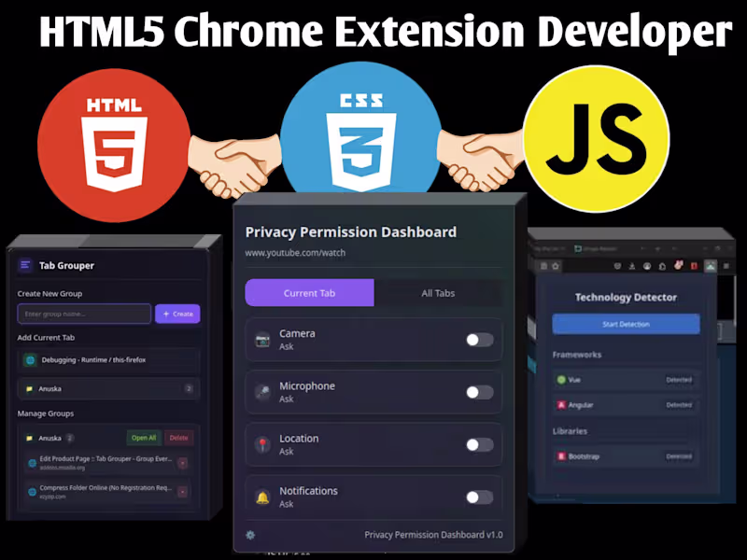
Task: Click the Edit Product Page tab entry
Action: (x=108, y=463)
